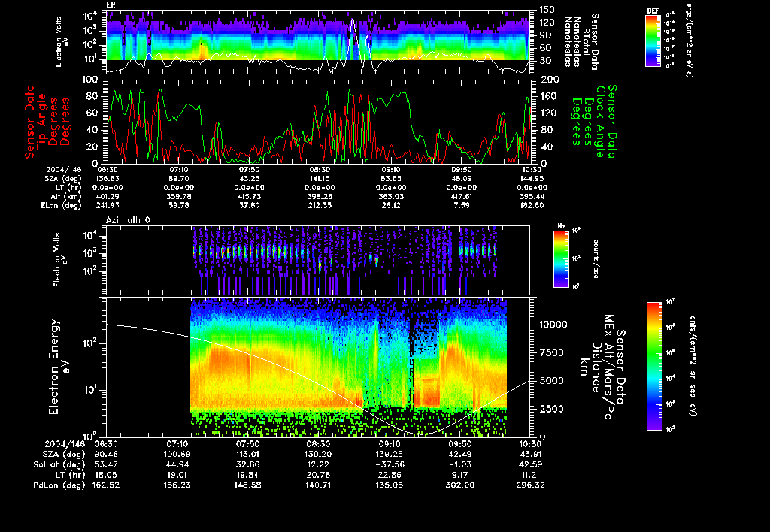Select the 'SolLat (deg)' row label
Screen dimensions: 770x532
coord(59,464)
